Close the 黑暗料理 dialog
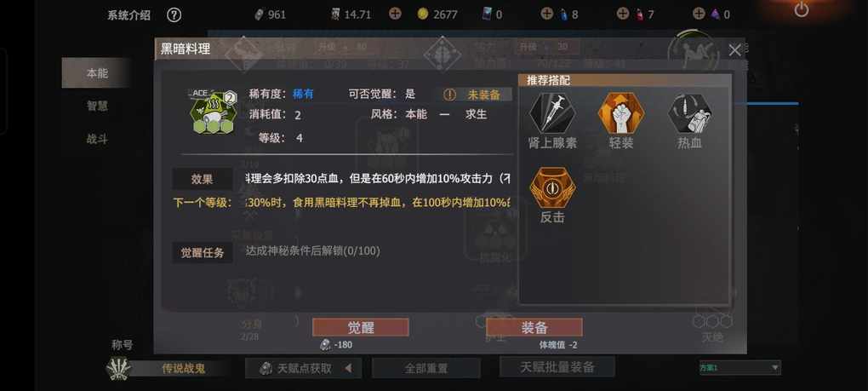The width and height of the screenshot is (868, 391). [x=734, y=50]
